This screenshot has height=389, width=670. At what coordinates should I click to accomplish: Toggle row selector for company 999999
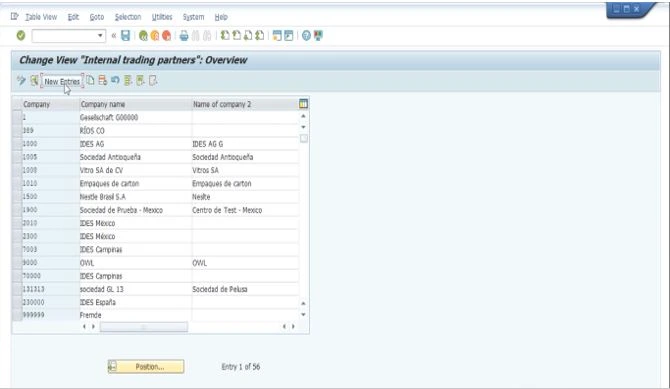pos(17,315)
